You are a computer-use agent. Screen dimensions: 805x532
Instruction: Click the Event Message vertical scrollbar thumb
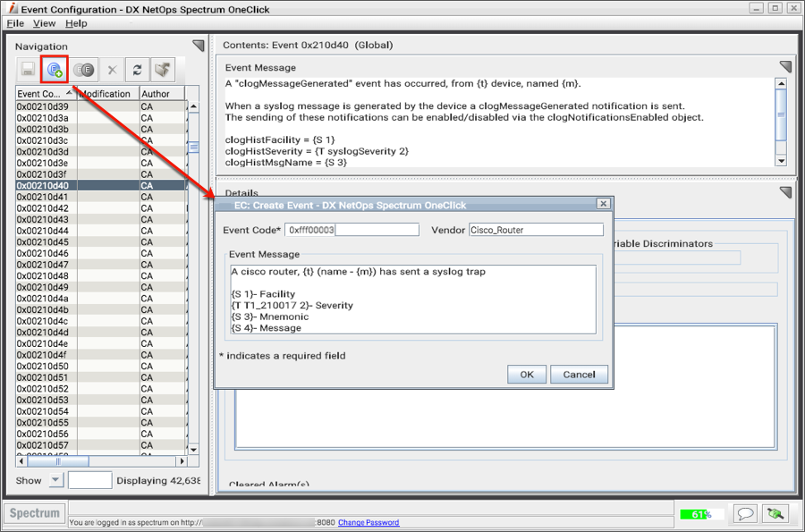point(781,115)
